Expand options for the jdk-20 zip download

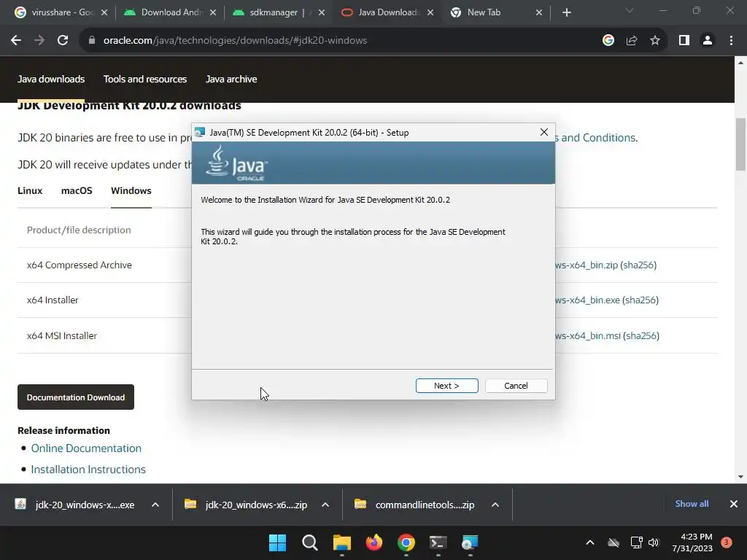pos(325,505)
